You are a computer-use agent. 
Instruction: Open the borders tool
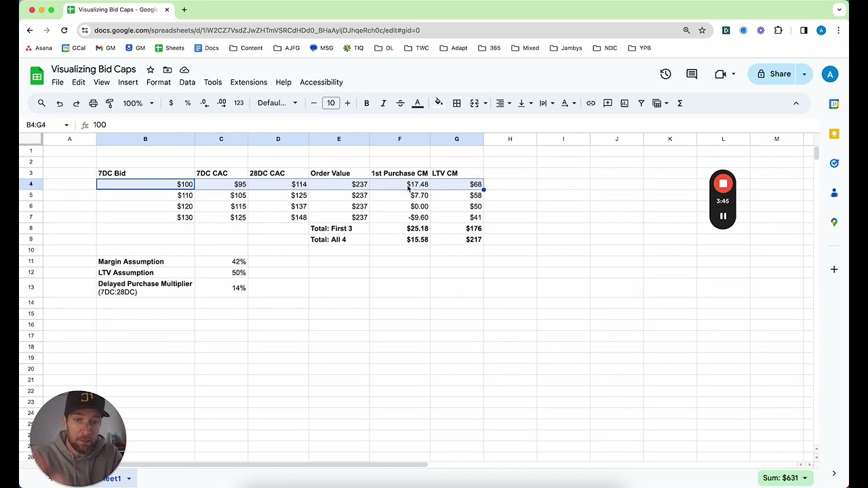coord(457,103)
